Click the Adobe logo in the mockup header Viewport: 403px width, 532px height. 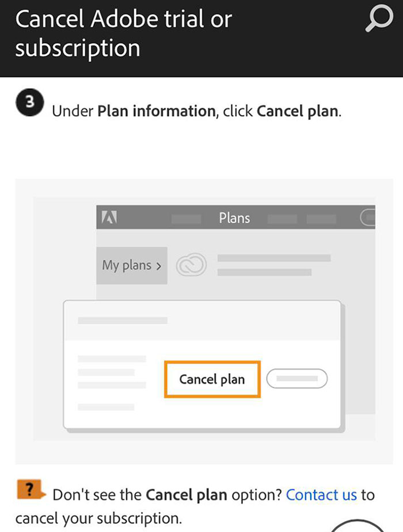(x=110, y=218)
